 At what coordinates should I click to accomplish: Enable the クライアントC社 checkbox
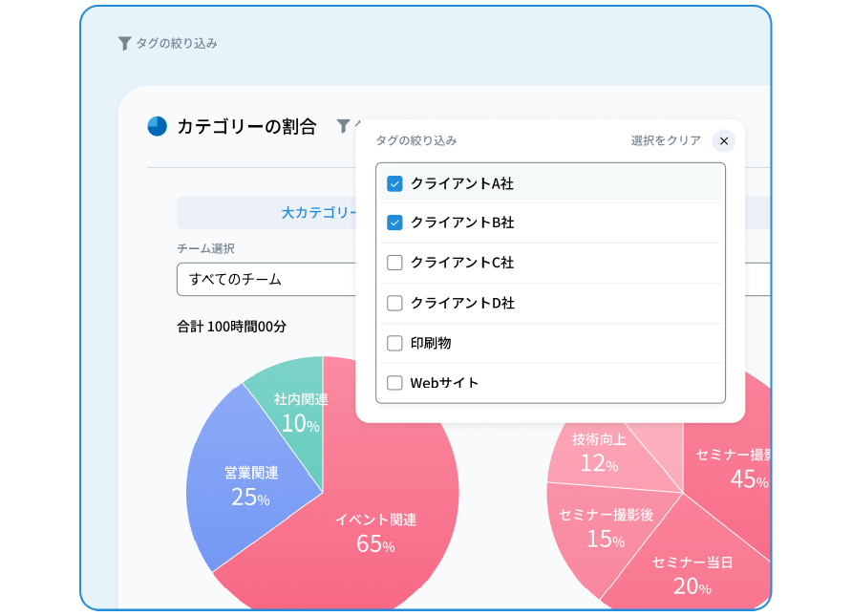tap(394, 264)
